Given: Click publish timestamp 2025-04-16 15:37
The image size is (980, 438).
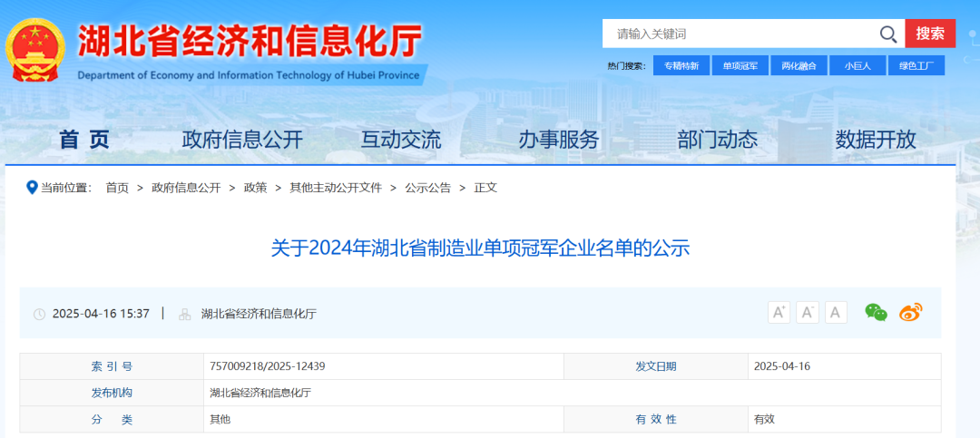Looking at the screenshot, I should point(101,314).
